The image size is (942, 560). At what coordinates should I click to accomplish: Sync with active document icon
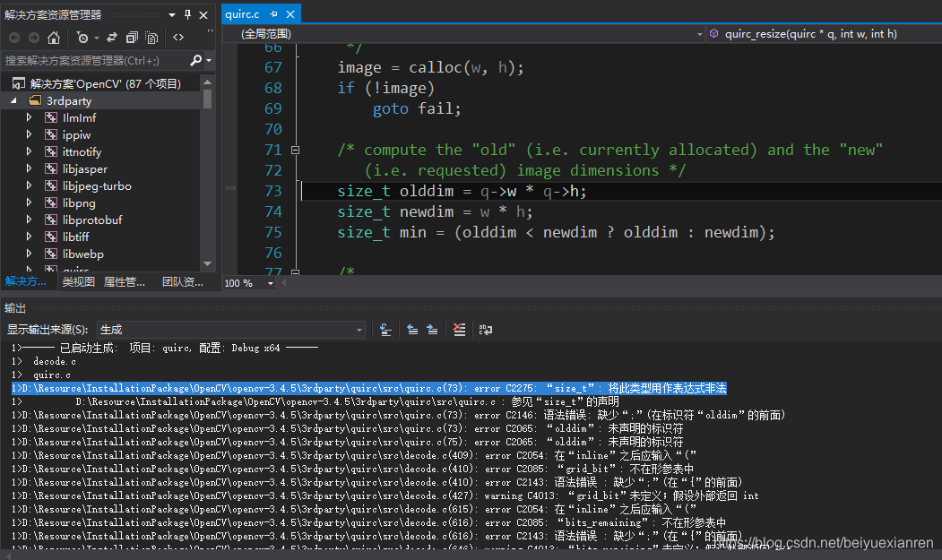click(x=112, y=38)
